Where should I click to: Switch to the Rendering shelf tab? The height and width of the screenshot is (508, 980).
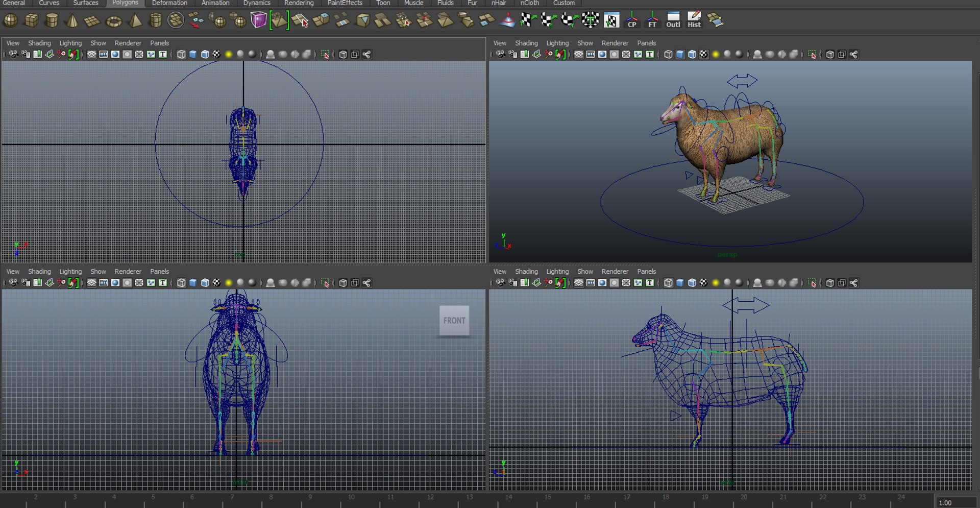[x=299, y=3]
